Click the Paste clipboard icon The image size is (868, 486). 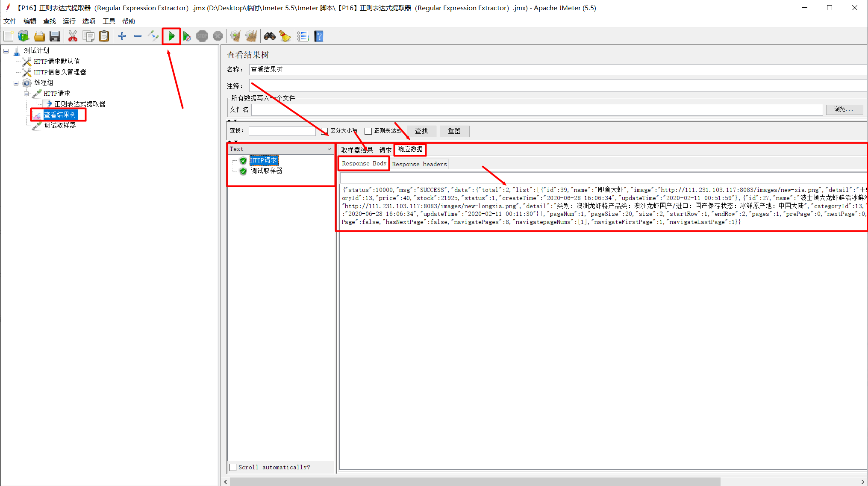point(104,36)
